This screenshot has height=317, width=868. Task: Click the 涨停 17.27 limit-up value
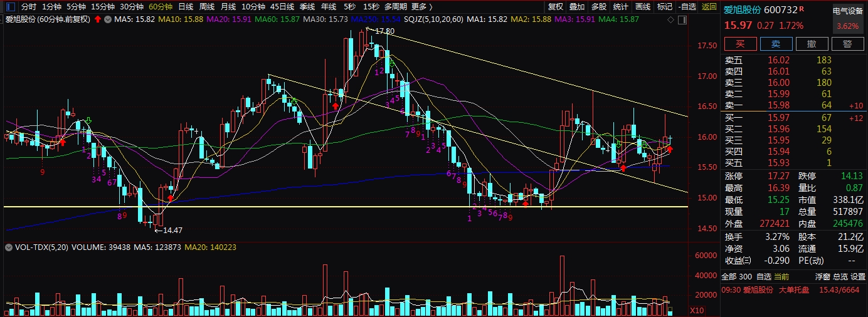[778, 176]
